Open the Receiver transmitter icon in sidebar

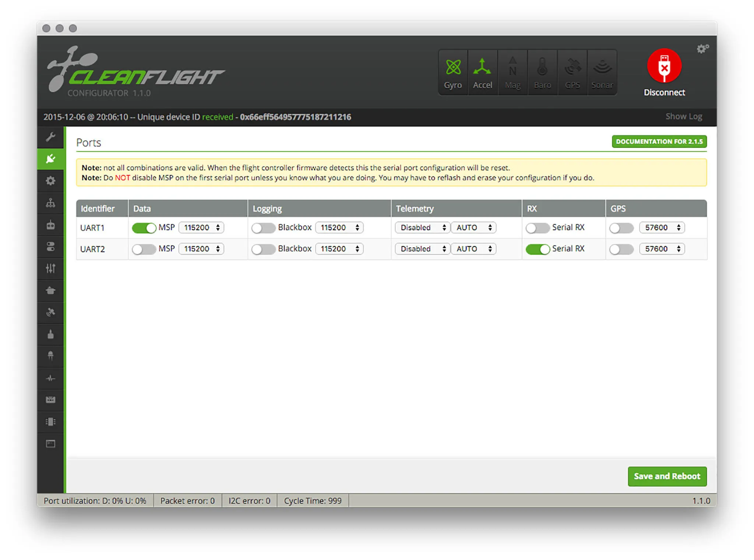coord(50,225)
